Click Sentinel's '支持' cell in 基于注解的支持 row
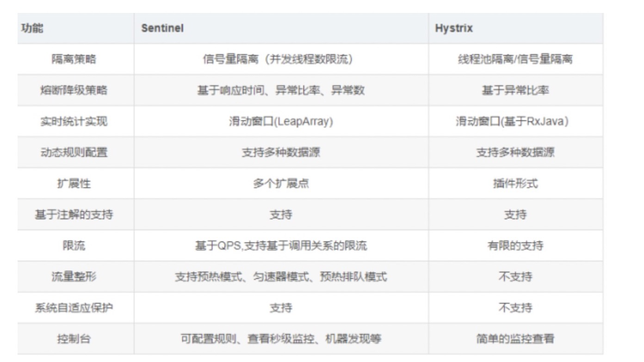The image size is (644, 362). (x=281, y=214)
